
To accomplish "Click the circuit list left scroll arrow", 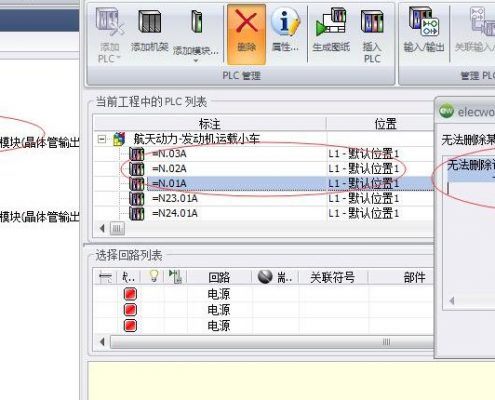I will [x=102, y=342].
